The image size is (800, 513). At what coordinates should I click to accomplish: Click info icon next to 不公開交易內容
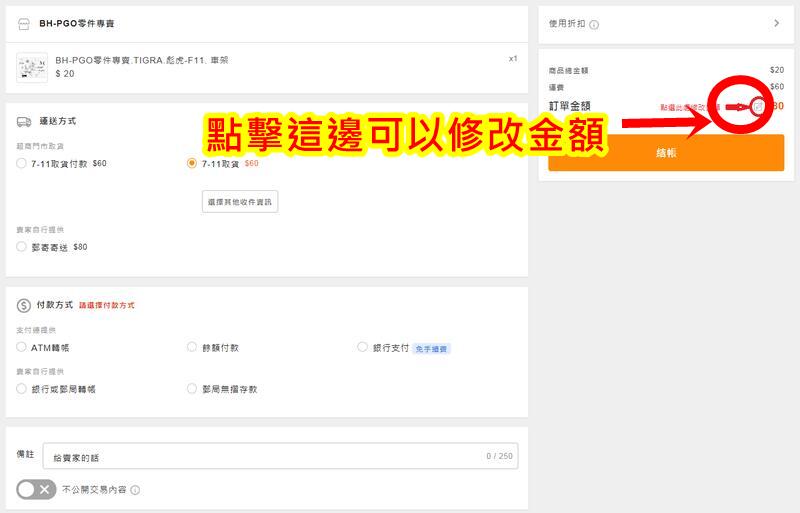point(135,490)
